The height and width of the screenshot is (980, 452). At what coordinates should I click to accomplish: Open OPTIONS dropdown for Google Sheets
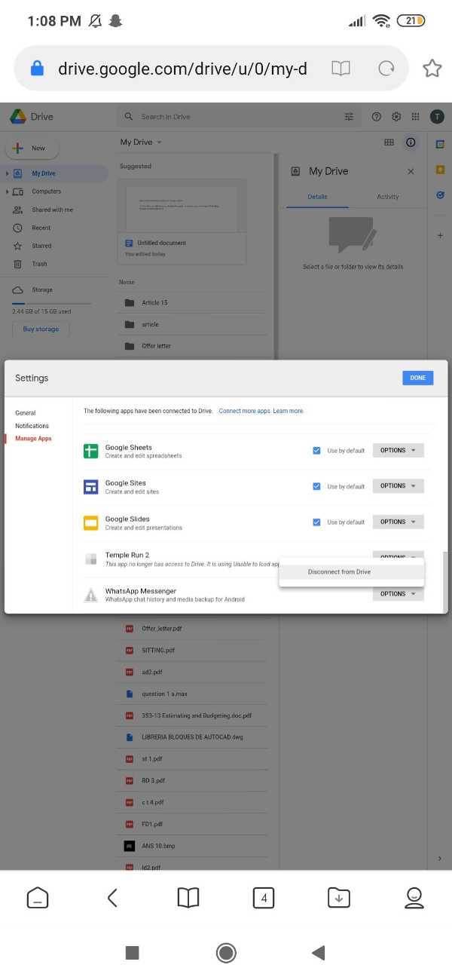[x=399, y=450]
